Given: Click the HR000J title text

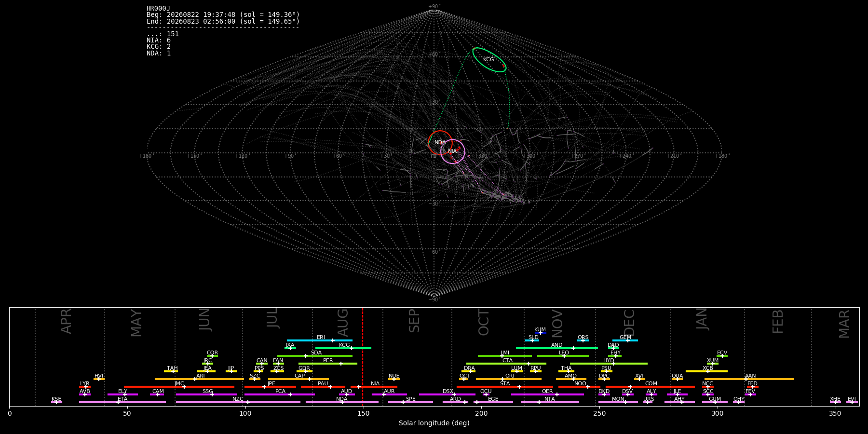Looking at the screenshot, I should click(x=159, y=8).
